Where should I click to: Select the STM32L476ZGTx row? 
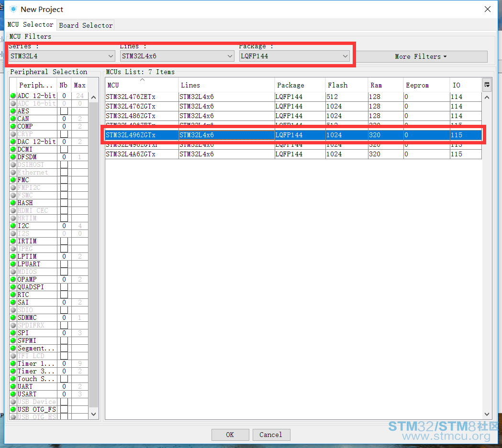tap(293, 106)
